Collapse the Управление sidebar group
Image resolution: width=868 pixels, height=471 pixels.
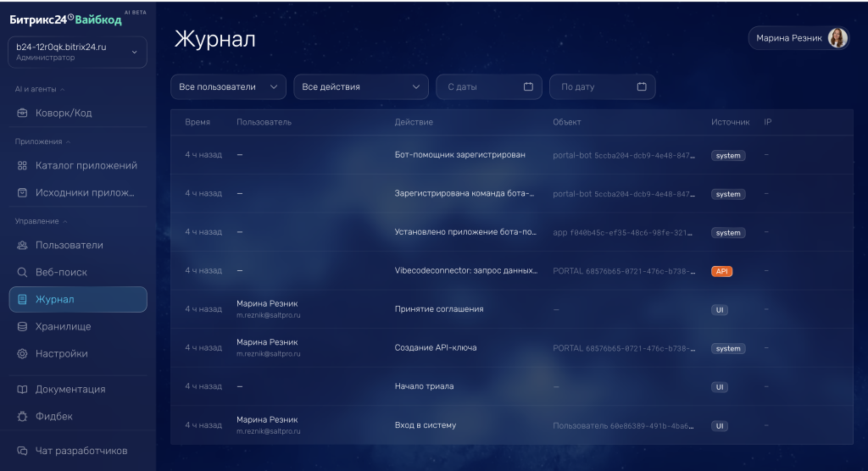(41, 221)
